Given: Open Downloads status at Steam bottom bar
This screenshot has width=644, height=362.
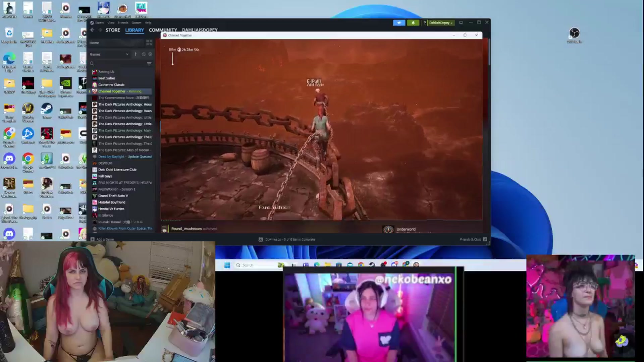Looking at the screenshot, I should (x=287, y=239).
